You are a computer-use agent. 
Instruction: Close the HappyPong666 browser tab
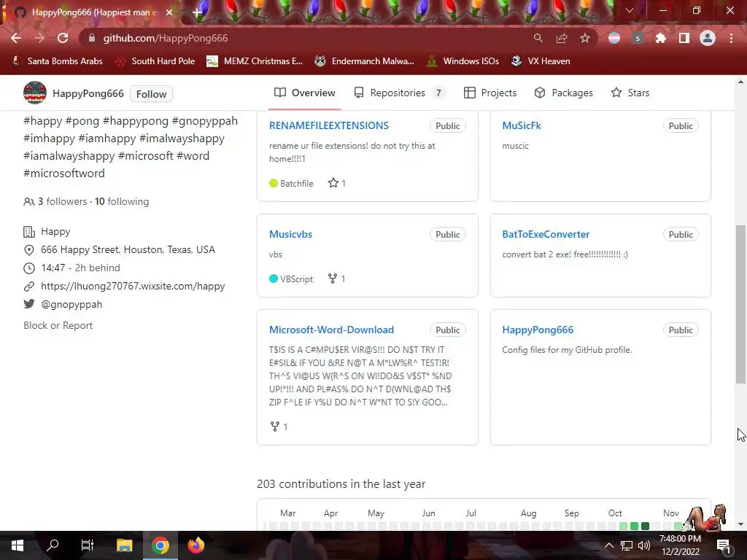pos(169,12)
